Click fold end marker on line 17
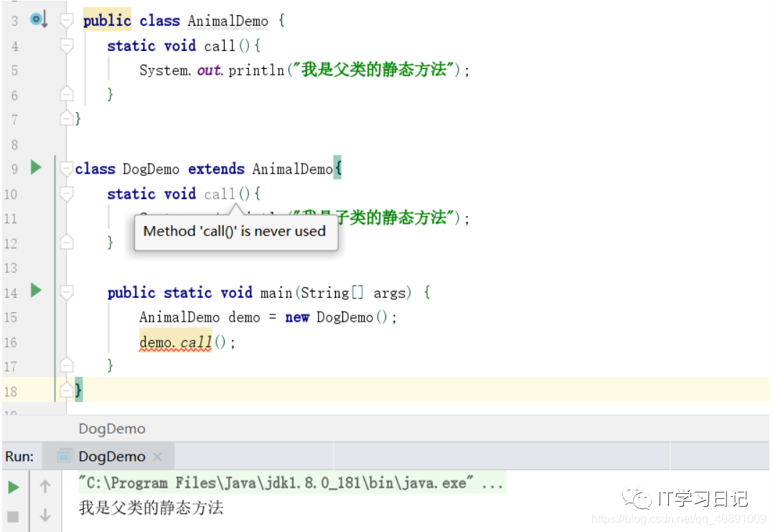Screen dimensions: 773x532 point(67,365)
